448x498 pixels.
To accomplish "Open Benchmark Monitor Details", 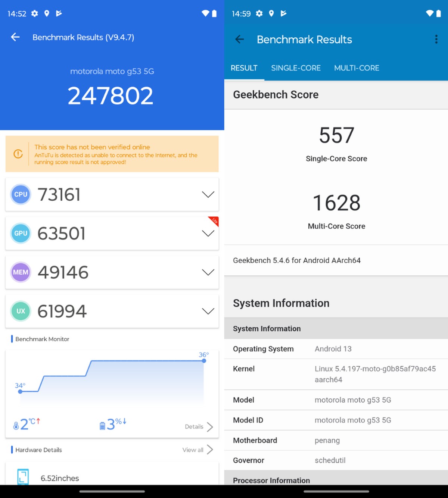I will click(x=199, y=427).
